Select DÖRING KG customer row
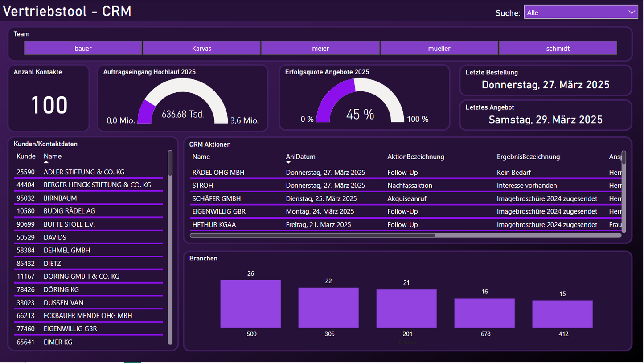Viewport: 644px width, 363px height. point(61,290)
